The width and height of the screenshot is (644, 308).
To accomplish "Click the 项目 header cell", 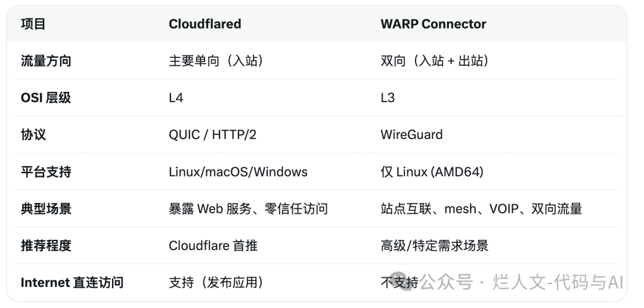I will click(x=33, y=24).
